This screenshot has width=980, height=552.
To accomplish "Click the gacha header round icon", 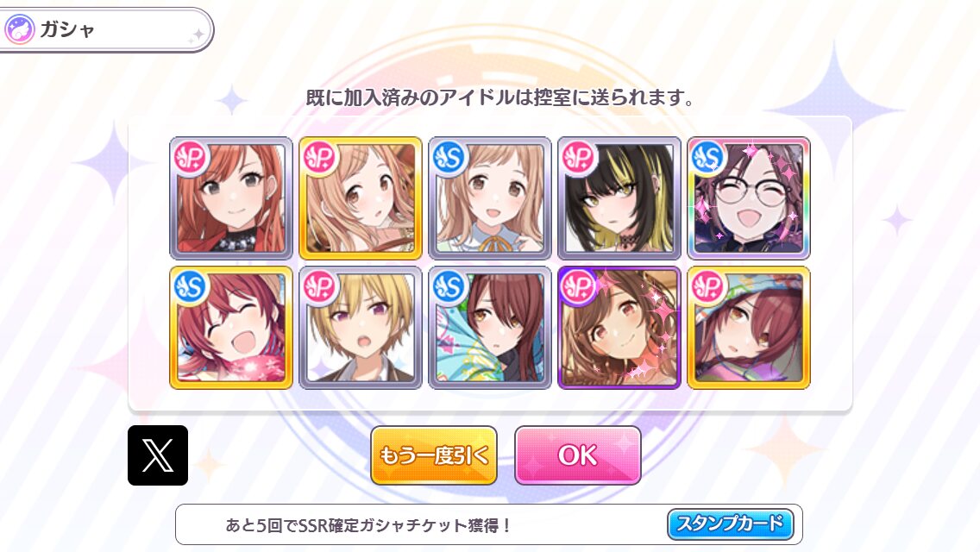I will pyautogui.click(x=19, y=29).
